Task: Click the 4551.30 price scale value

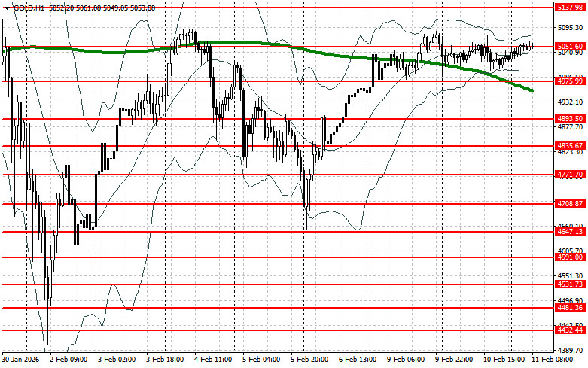Action: pos(570,276)
